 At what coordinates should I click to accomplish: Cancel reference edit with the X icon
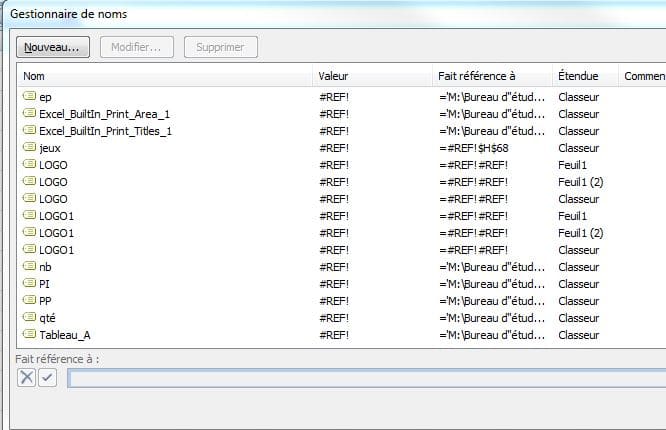(x=26, y=377)
